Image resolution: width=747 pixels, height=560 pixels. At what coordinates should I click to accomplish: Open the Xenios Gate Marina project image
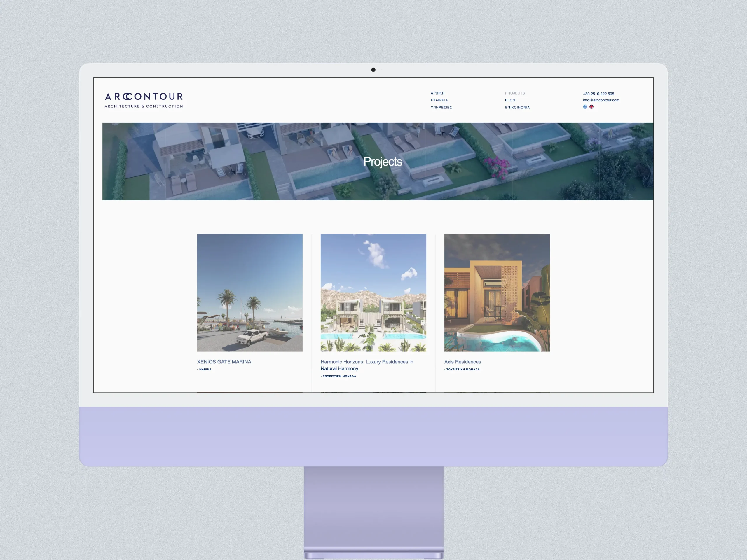(x=249, y=293)
